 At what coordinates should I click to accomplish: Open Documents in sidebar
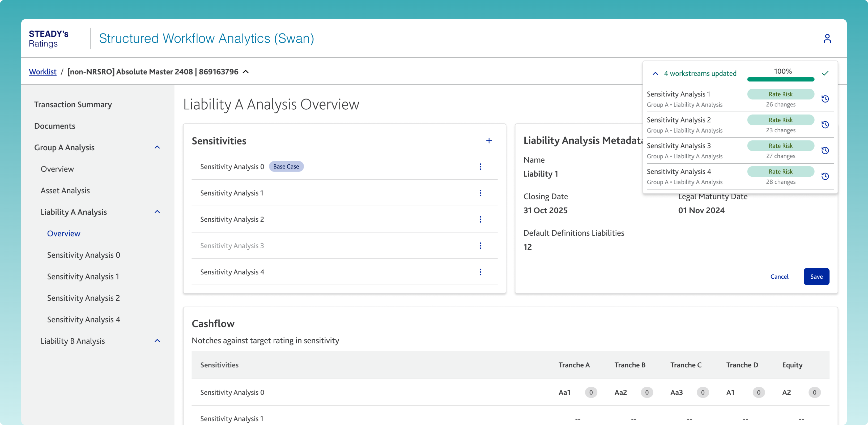click(x=55, y=126)
